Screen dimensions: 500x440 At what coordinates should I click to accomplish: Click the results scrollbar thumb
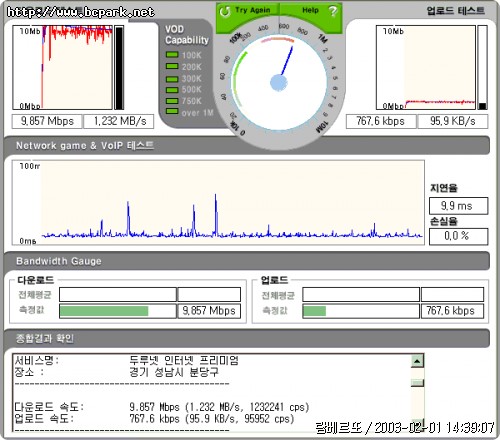[x=417, y=383]
